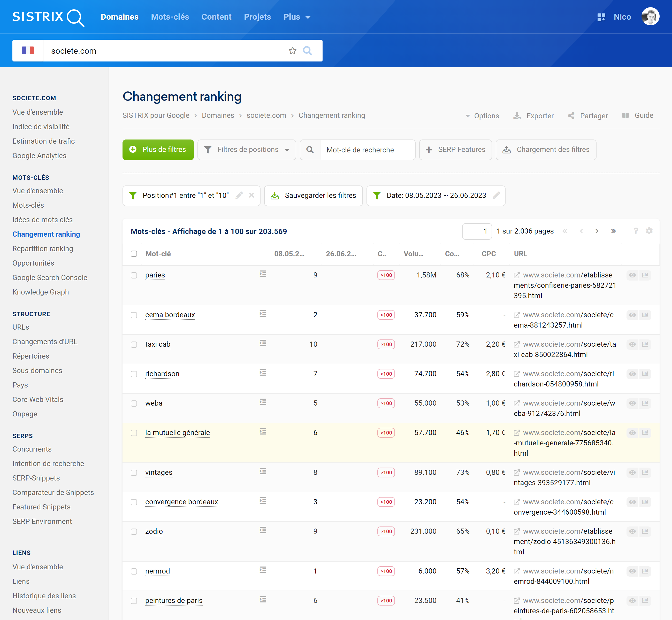Open the cema bordeaux keyword link

170,315
